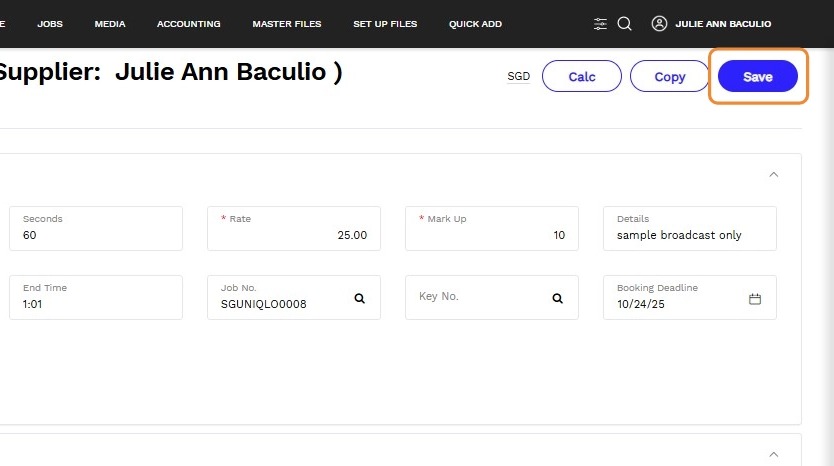Screen dimensions: 834x466
Task: Open the Set Up Files menu
Action: point(385,24)
